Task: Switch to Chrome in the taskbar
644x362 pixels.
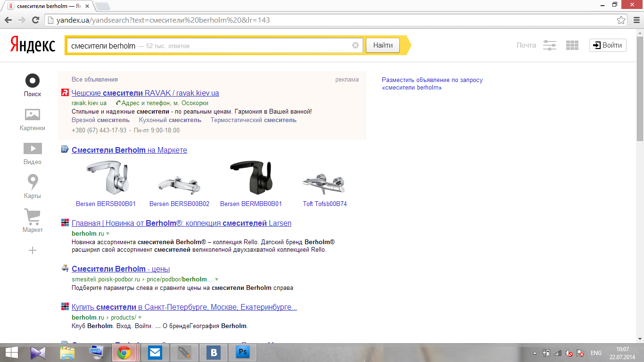Action: 124,353
